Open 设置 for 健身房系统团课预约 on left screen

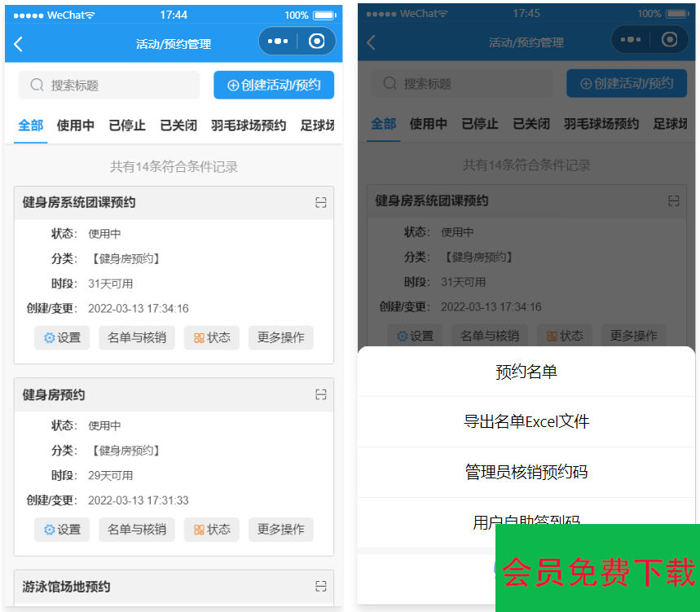tap(62, 337)
